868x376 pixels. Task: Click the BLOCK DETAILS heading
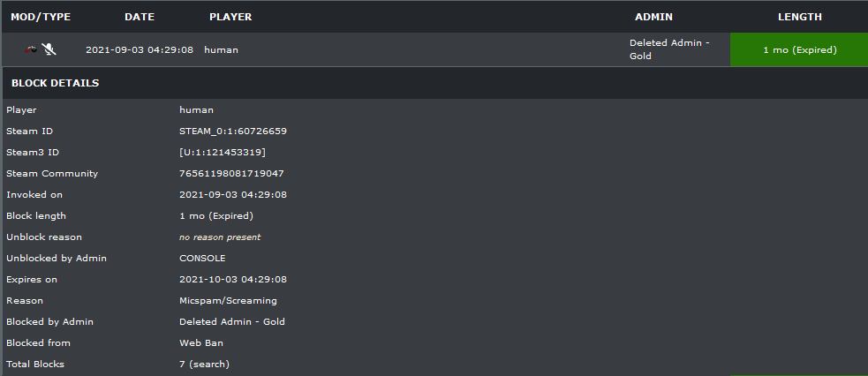pos(55,83)
